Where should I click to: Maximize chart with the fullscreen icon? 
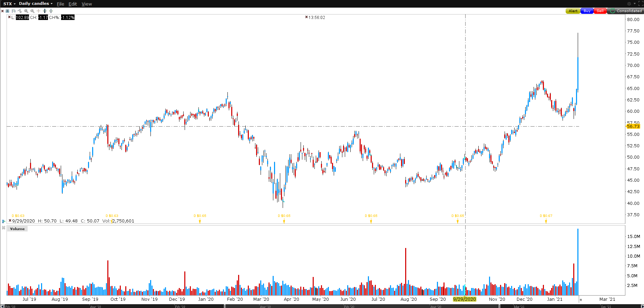click(x=641, y=4)
